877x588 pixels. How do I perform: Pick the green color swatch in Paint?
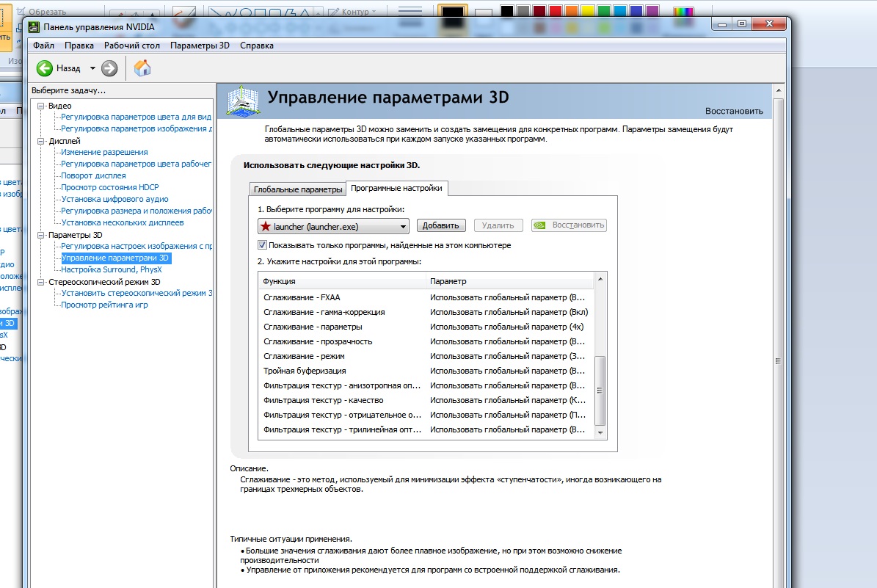pyautogui.click(x=604, y=11)
